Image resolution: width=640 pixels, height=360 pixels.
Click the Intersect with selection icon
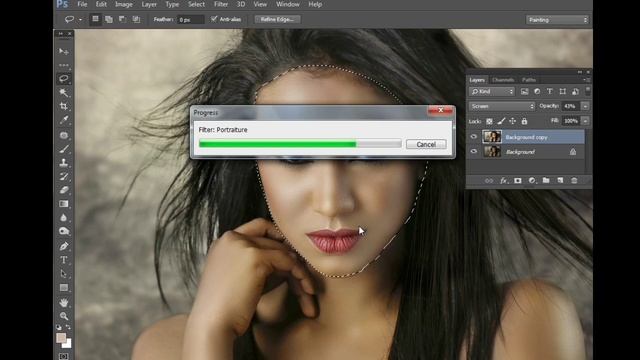136,19
